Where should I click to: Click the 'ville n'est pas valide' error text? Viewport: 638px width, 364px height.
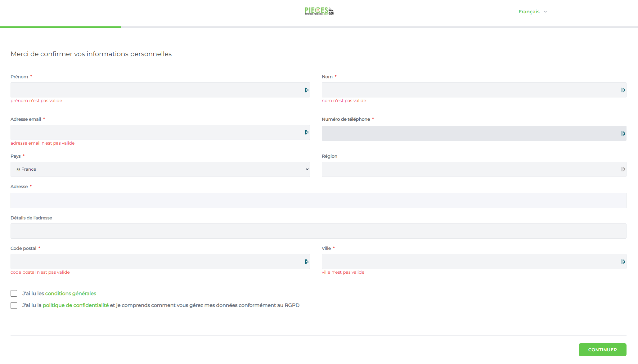pos(343,272)
